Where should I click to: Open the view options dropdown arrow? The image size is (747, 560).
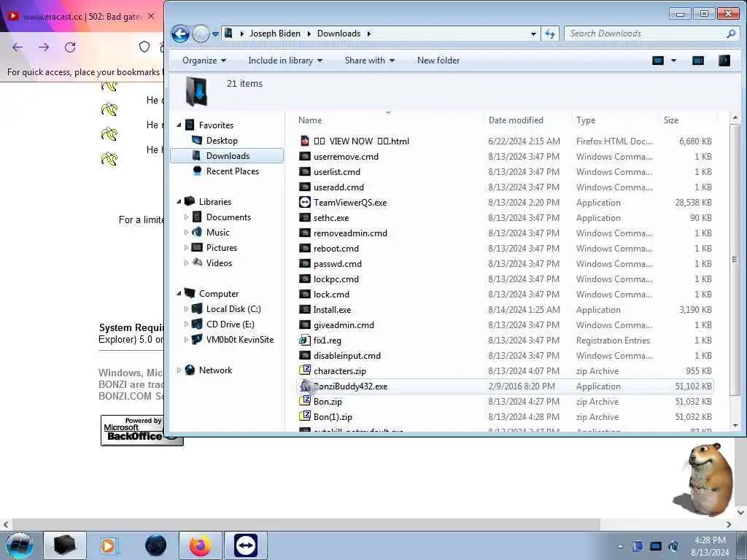pyautogui.click(x=673, y=61)
